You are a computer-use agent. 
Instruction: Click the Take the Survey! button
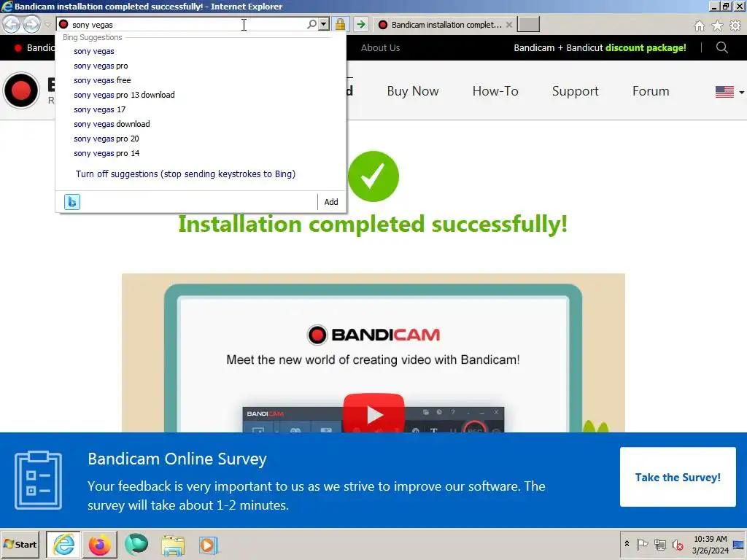tap(678, 477)
